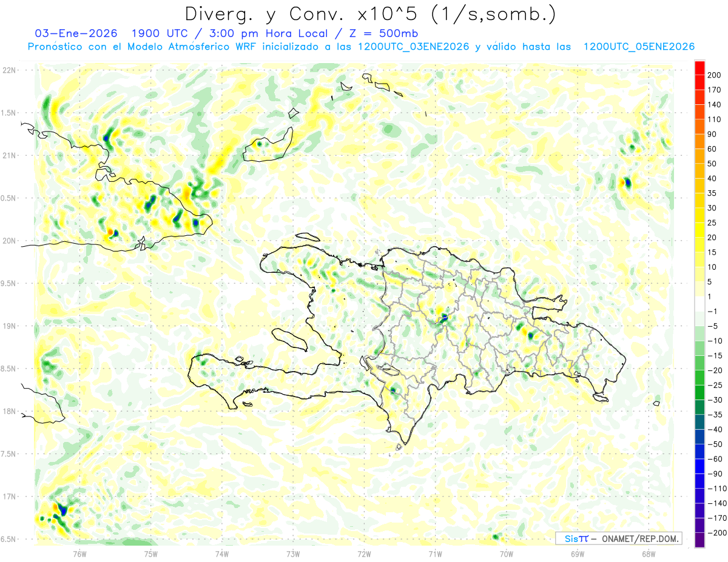Click the "76W" longitude label
The width and height of the screenshot is (728, 562).
(79, 554)
